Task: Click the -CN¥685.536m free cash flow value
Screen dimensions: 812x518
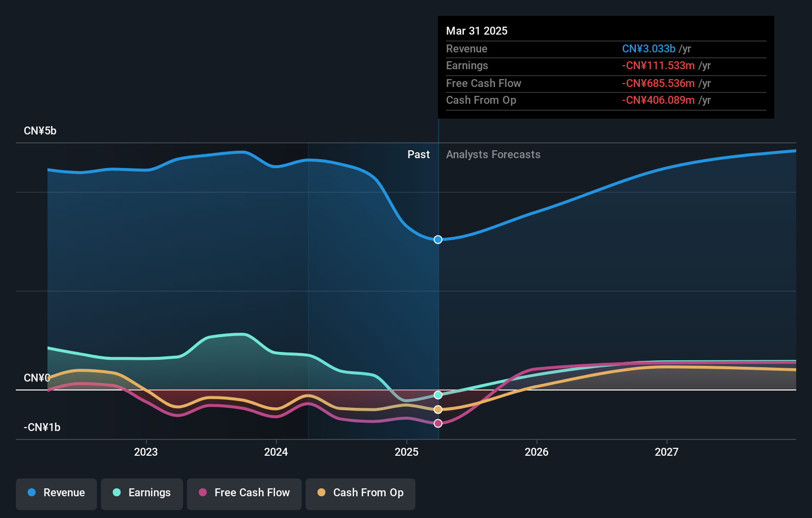Action: [x=658, y=84]
